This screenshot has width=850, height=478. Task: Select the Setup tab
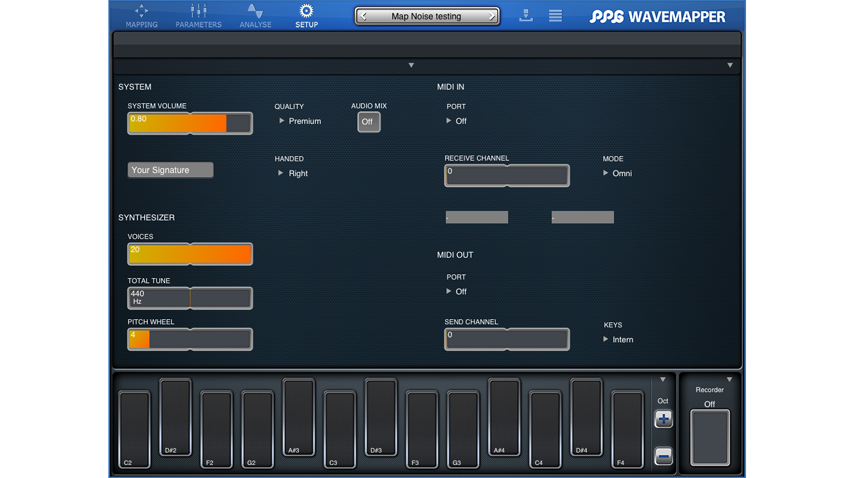(306, 16)
